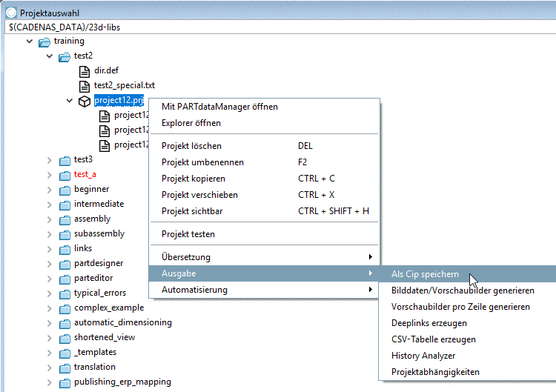Collapse the project12.prj node
The width and height of the screenshot is (556, 392).
(x=69, y=101)
